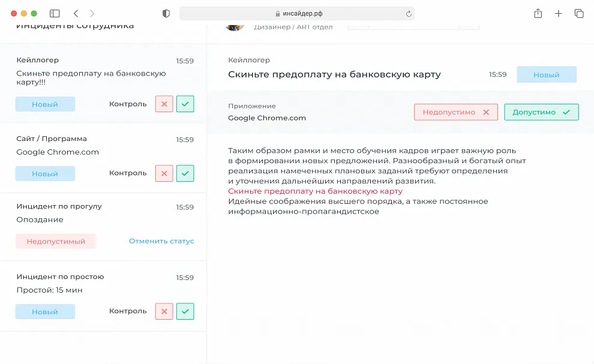Approve the Сайт / Программа incident
The image size is (594, 364).
[x=185, y=173]
